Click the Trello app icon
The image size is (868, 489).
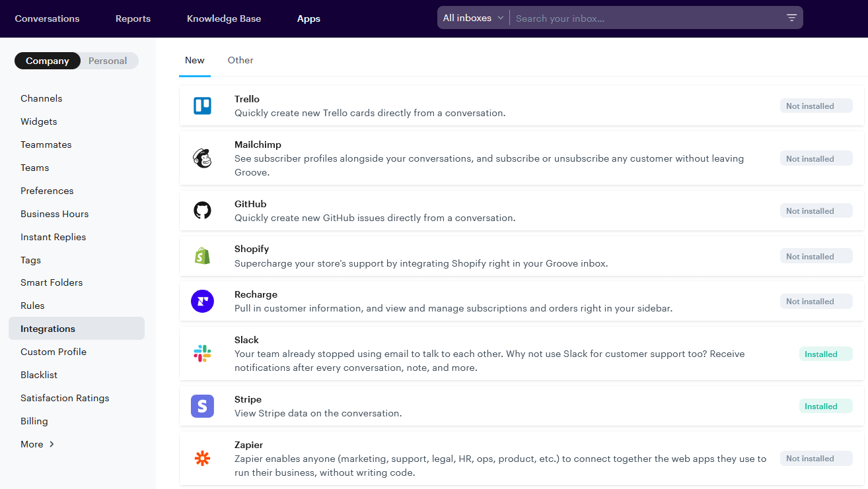(202, 106)
